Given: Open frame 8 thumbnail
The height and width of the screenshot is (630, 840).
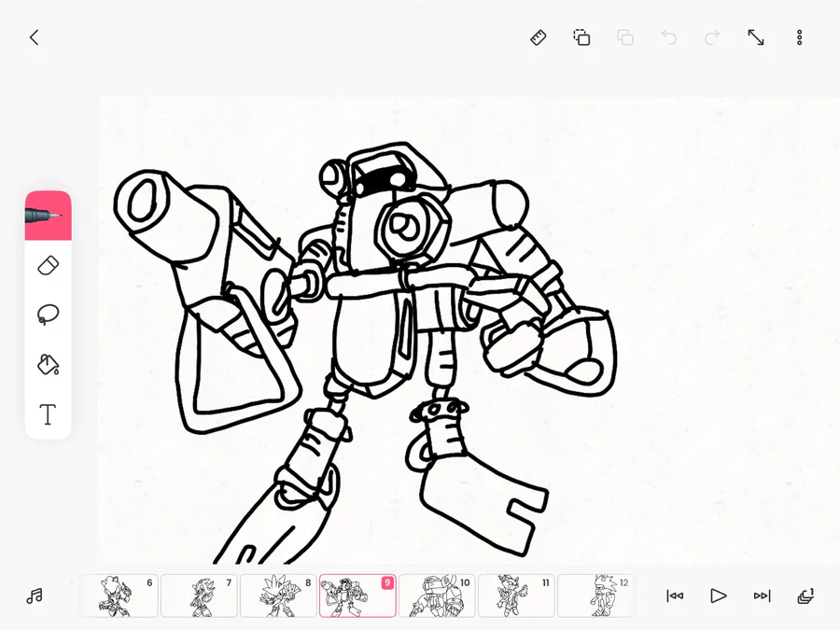Looking at the screenshot, I should (x=278, y=595).
